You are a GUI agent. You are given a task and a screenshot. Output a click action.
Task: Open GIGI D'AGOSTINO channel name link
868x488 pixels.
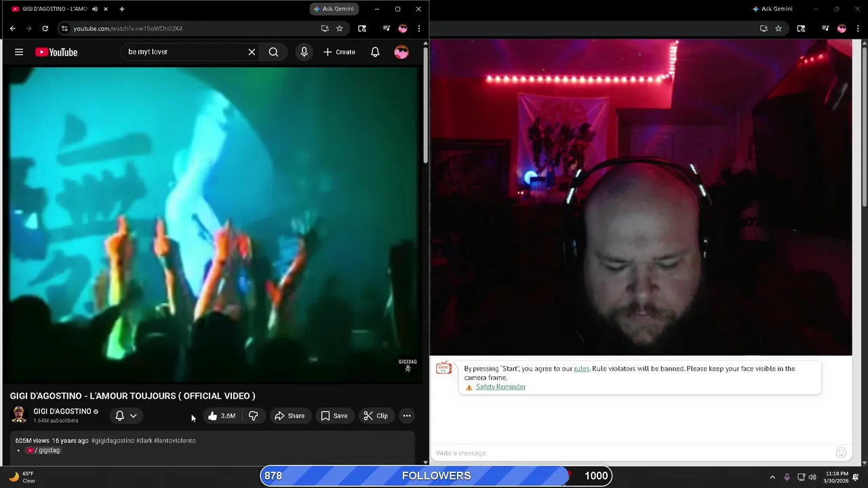tap(62, 411)
